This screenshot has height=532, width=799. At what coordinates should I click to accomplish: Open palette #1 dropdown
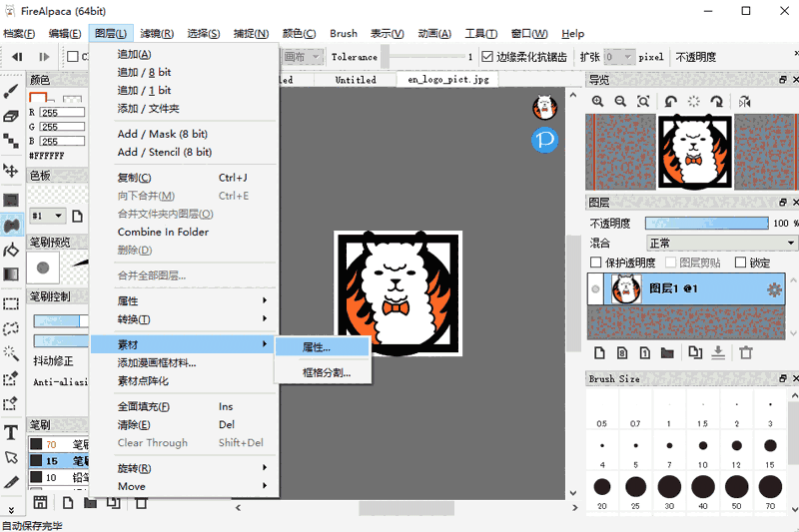click(x=47, y=216)
